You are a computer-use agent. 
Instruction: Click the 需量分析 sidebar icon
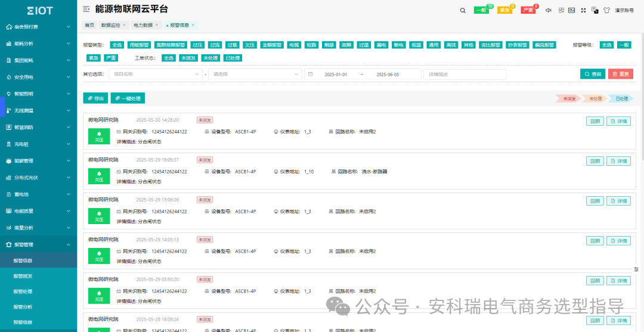[8, 228]
